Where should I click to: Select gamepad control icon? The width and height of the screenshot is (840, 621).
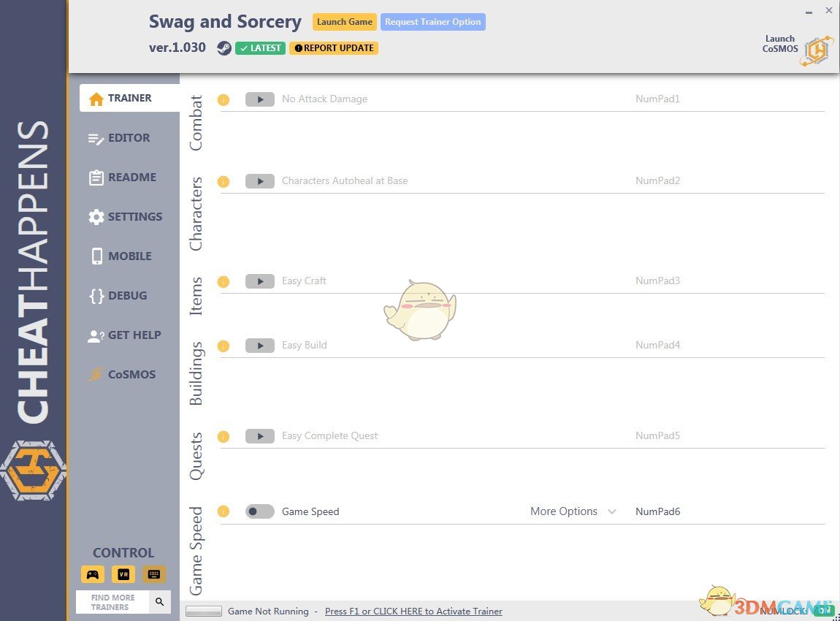pos(93,574)
